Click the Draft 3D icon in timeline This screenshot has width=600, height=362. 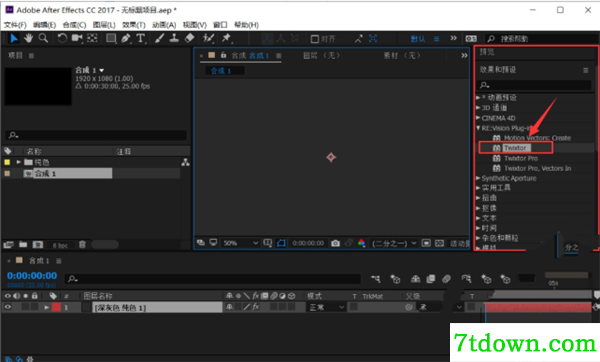point(395,279)
